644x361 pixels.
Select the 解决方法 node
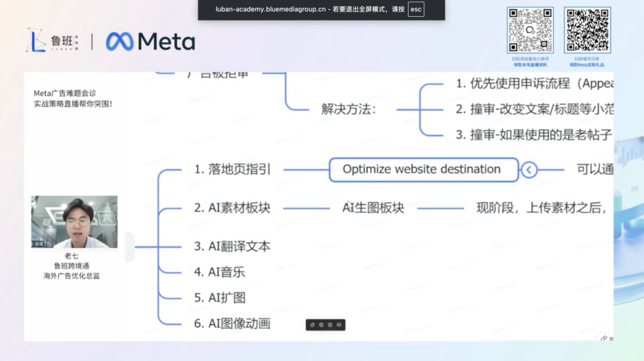[x=349, y=109]
